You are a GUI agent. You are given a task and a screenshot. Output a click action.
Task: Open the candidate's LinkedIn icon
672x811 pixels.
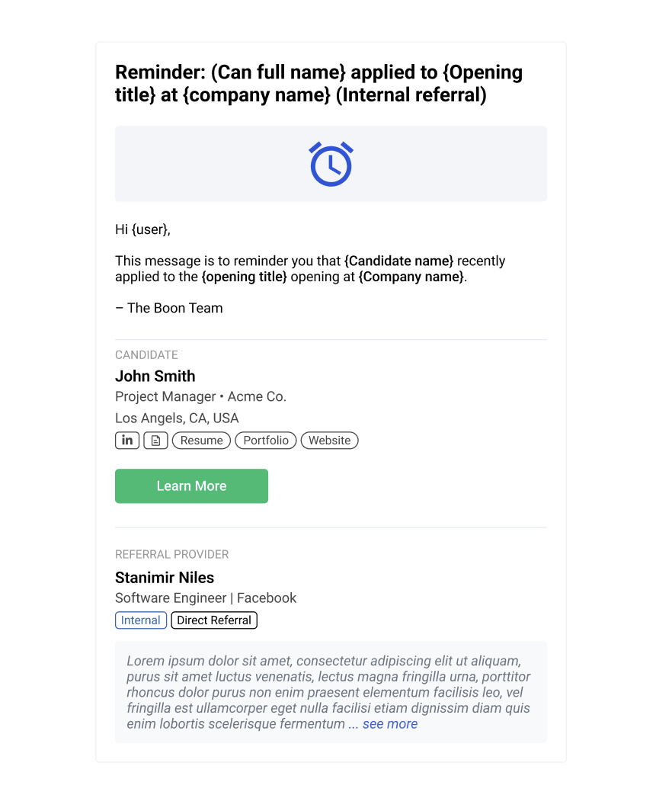click(127, 440)
